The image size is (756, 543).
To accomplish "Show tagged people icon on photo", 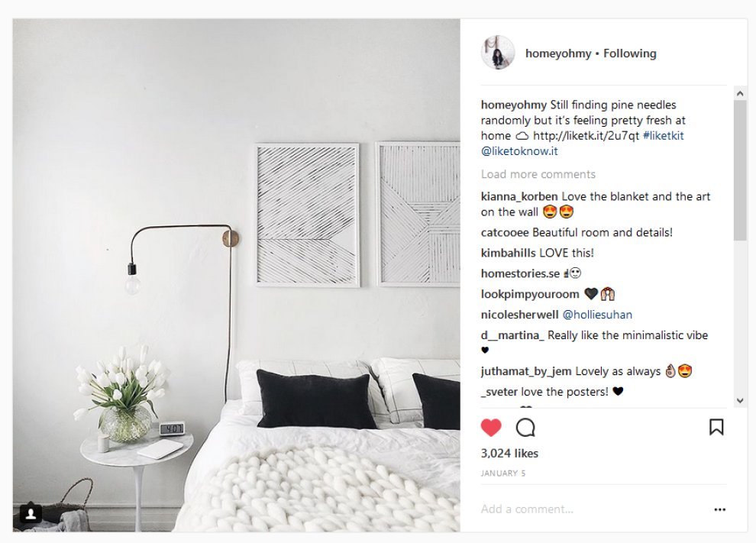I will pos(31,514).
